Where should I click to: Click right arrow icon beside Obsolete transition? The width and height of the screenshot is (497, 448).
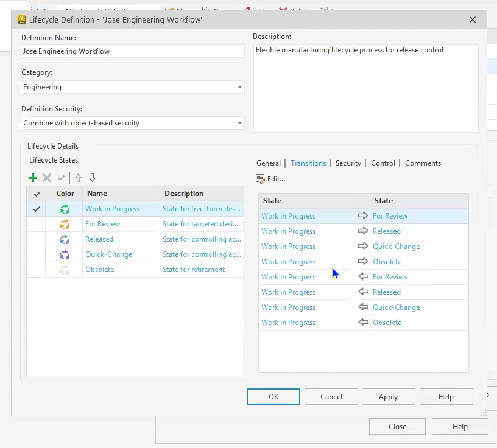(363, 261)
